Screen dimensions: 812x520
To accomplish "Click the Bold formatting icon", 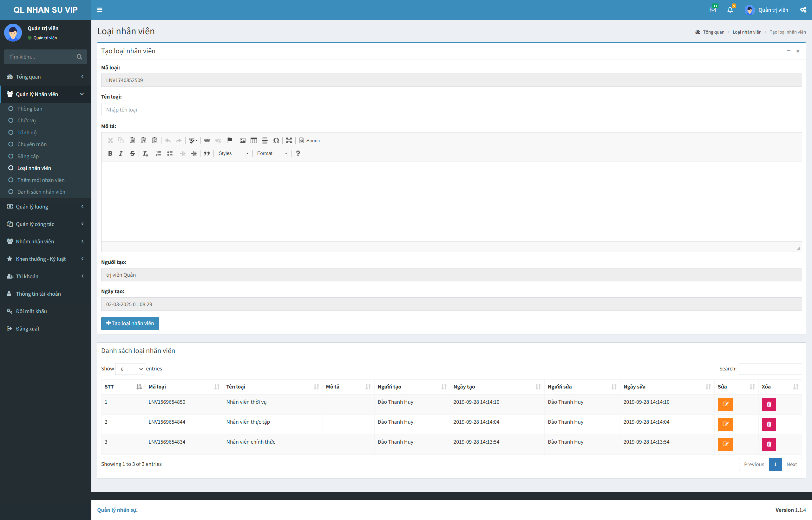I will coord(111,153).
